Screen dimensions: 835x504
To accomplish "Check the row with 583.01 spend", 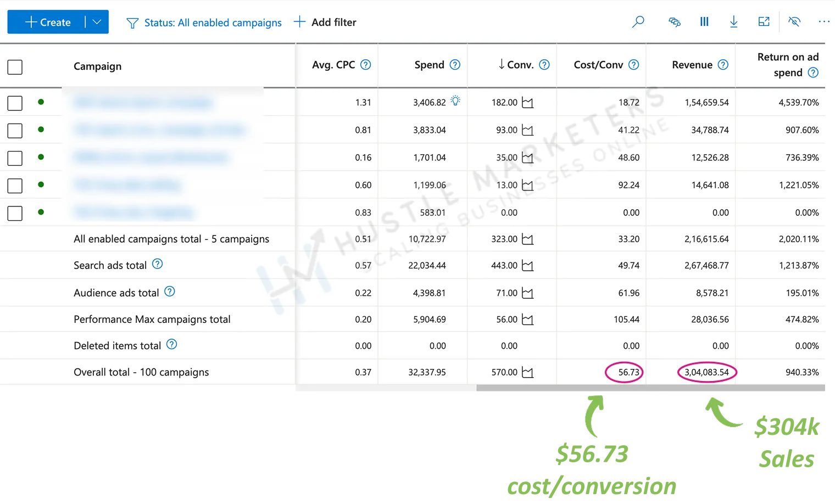I will tap(15, 213).
